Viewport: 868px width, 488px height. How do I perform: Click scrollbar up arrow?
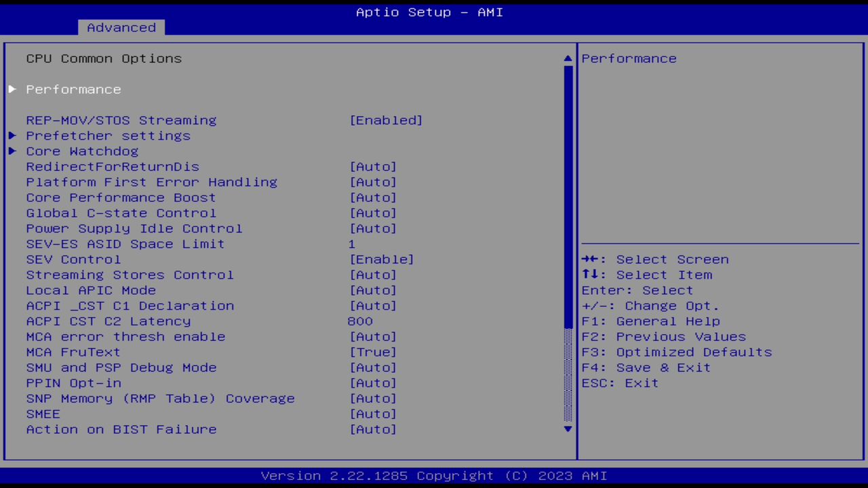pos(568,59)
